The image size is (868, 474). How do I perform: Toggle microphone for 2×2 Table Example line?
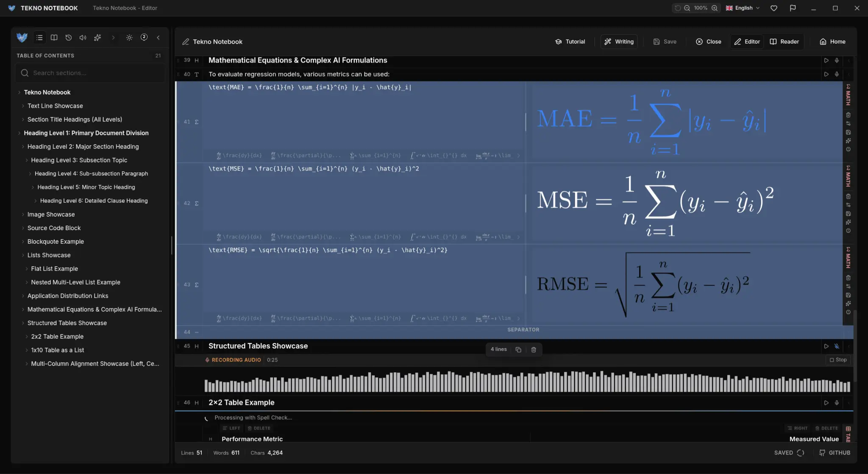[837, 403]
